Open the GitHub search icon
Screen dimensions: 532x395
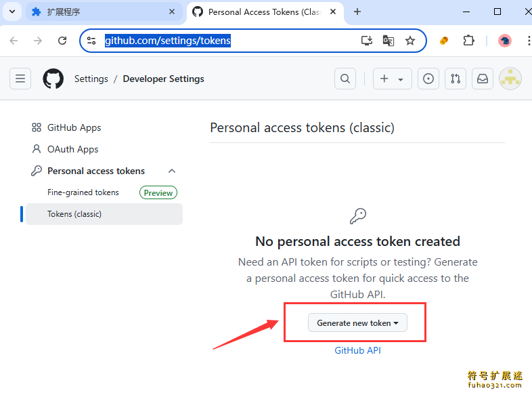click(345, 79)
